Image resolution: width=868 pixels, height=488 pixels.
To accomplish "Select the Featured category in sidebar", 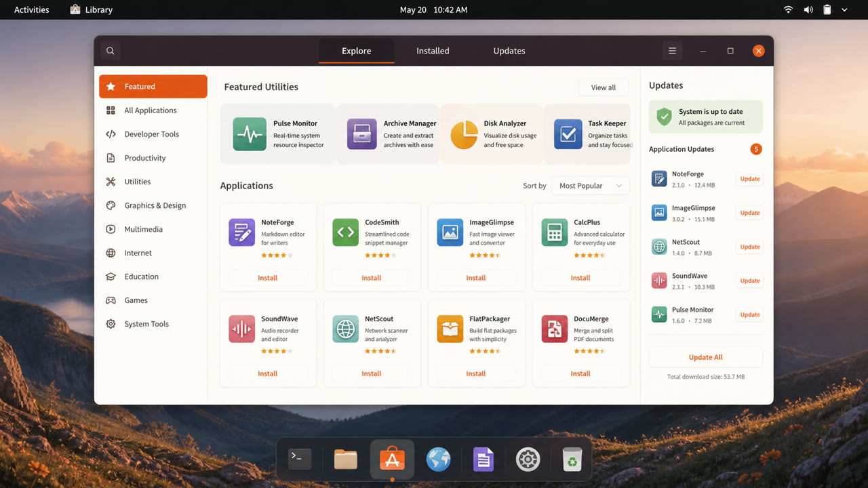I will click(153, 87).
